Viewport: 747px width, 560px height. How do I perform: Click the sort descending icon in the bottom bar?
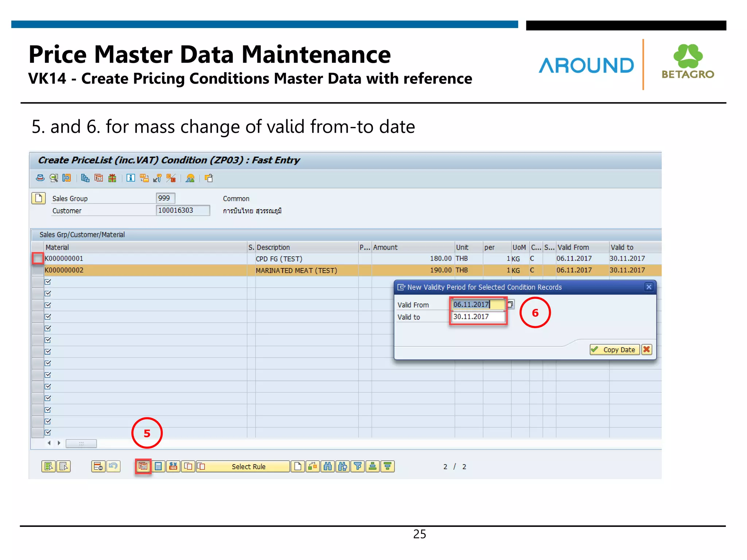(388, 466)
